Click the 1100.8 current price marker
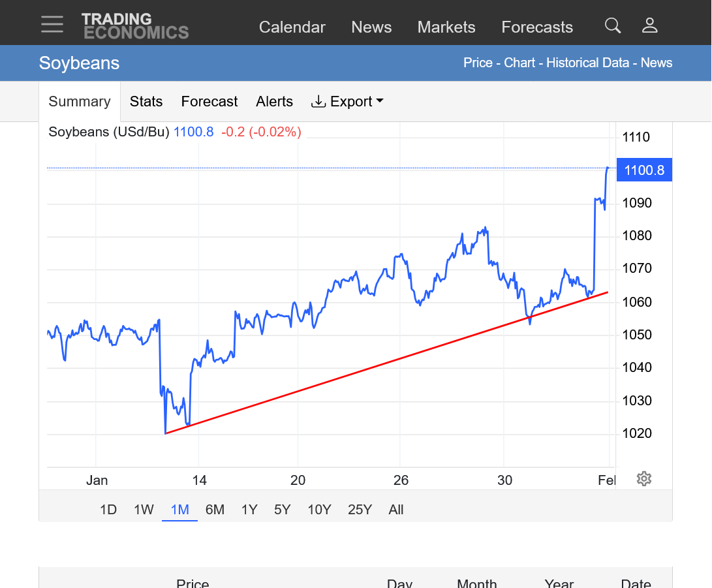712x588 pixels. click(644, 170)
